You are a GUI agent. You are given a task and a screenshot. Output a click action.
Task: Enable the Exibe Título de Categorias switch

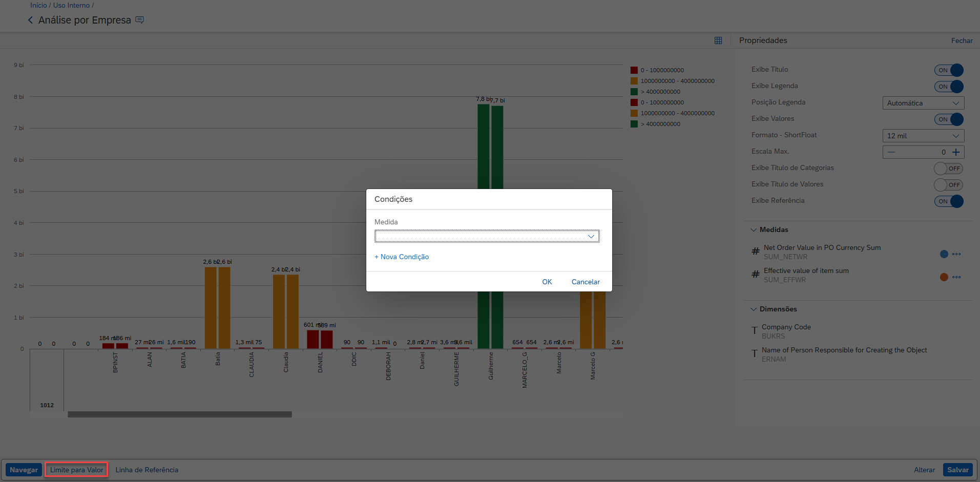948,169
